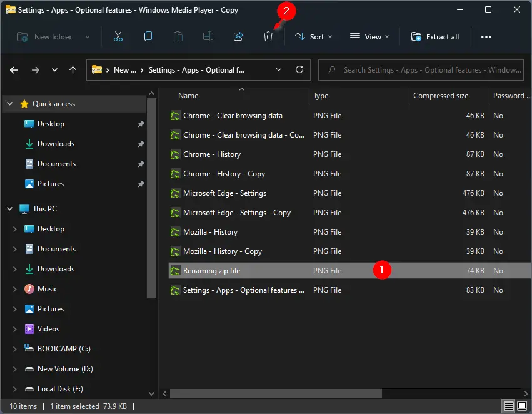Click the sidebar vertical scrollbar
Screen dimensions: 532x414
pyautogui.click(x=151, y=198)
